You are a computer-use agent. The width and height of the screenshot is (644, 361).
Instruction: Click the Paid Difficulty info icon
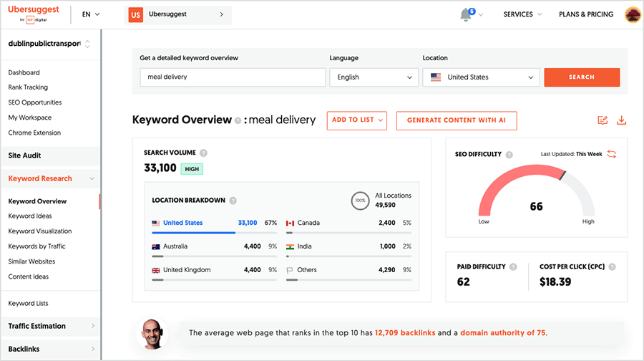(x=512, y=266)
